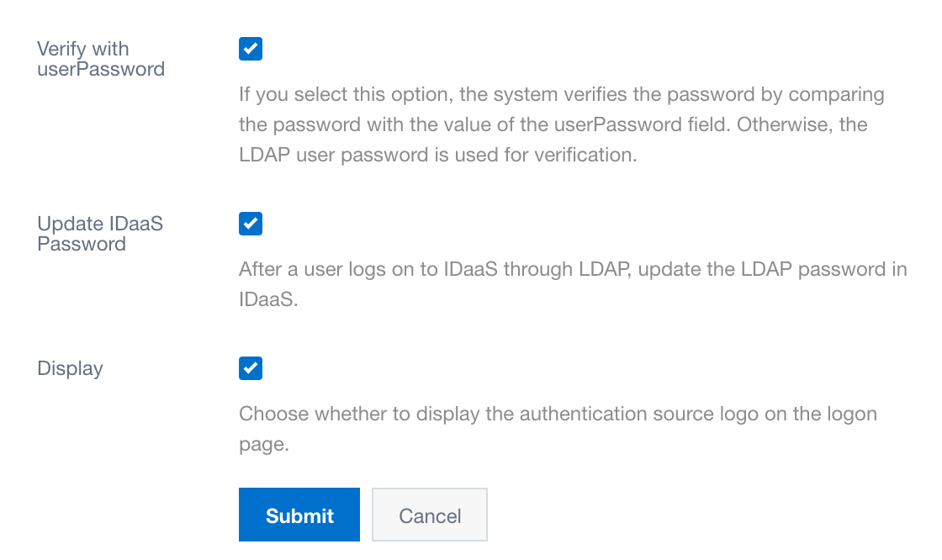
Task: Select the "Update IDaaS Password" field label
Action: click(100, 234)
